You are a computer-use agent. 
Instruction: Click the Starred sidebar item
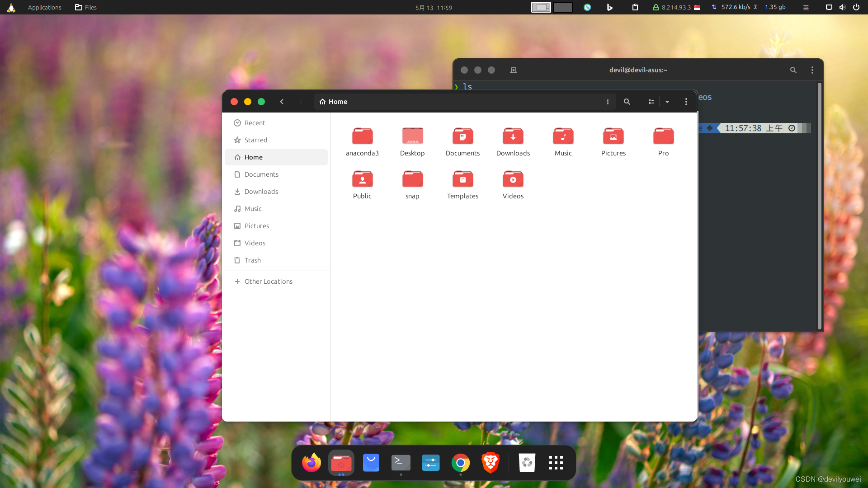[x=255, y=140]
